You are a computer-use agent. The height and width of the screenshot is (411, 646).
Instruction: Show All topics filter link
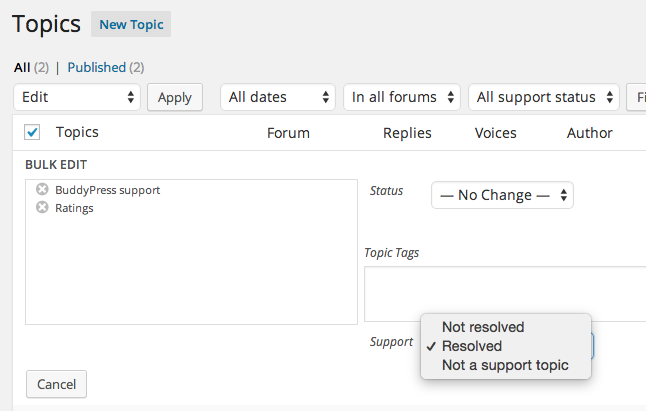(22, 68)
